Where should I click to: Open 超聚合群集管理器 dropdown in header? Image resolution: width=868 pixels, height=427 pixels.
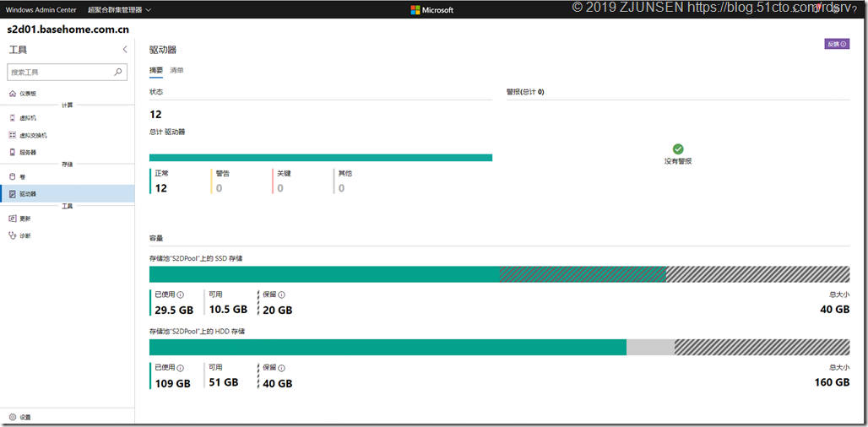point(120,10)
